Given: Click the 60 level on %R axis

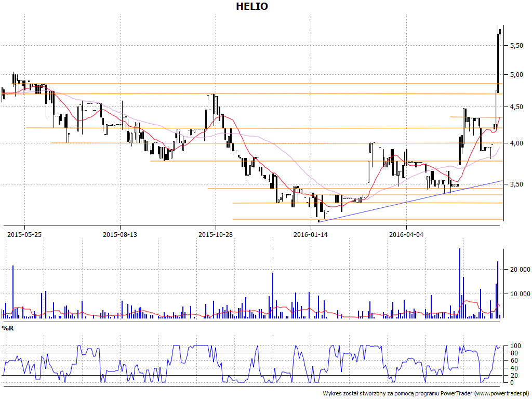Looking at the screenshot, I should pos(514,361).
